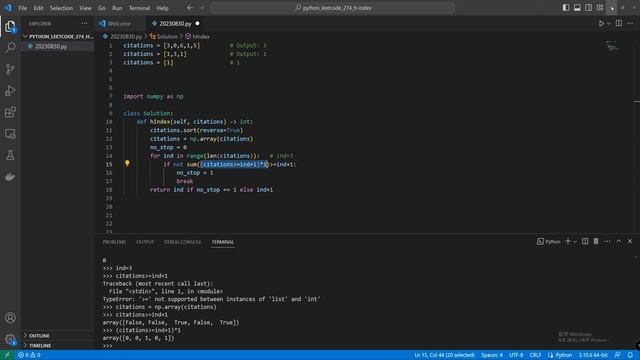Open the Help menu
This screenshot has width=640, height=360.
tap(162, 8)
